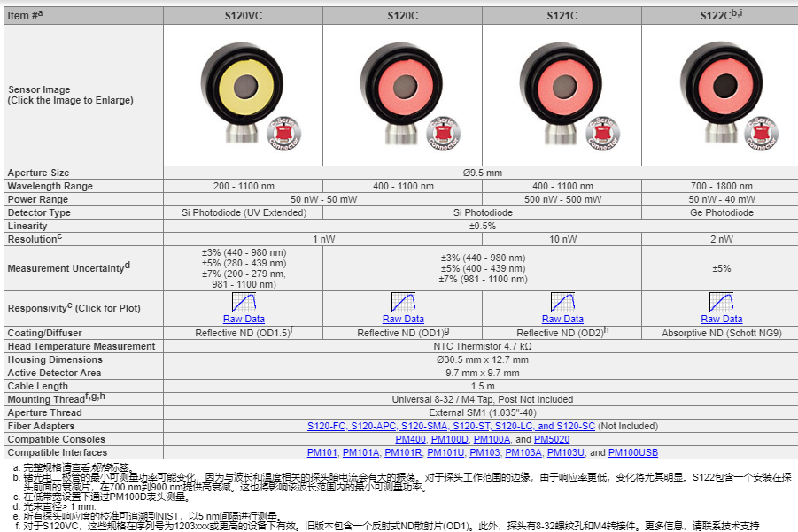Screen dimensions: 798x532
Task: Select 'Reflective ND (OD2)' coating cell
Action: [562, 333]
